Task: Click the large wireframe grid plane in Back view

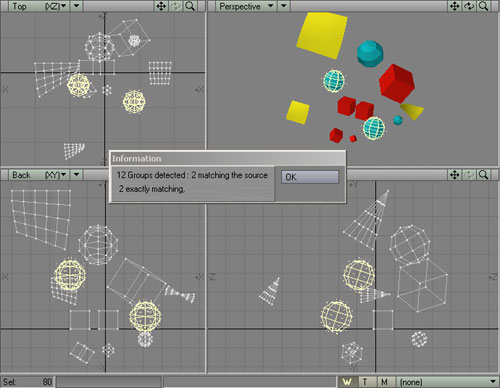Action: point(41,219)
